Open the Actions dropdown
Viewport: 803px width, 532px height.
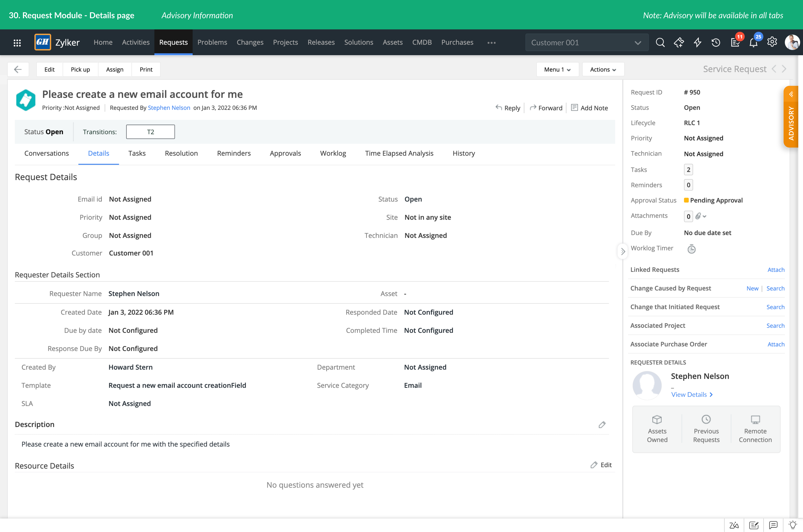tap(603, 69)
